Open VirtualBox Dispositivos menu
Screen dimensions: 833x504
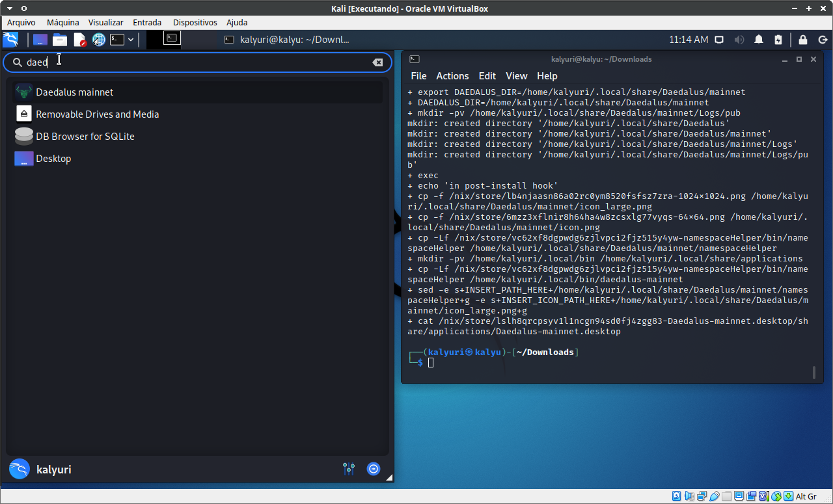[x=195, y=22]
